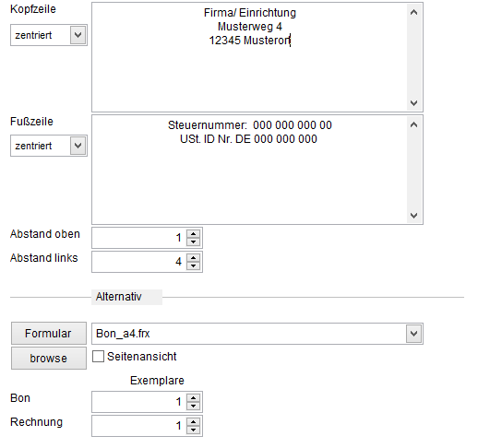Viewport: 478px width, 448px height.
Task: Decrease the Rechnung Exemplare count
Action: [x=193, y=430]
